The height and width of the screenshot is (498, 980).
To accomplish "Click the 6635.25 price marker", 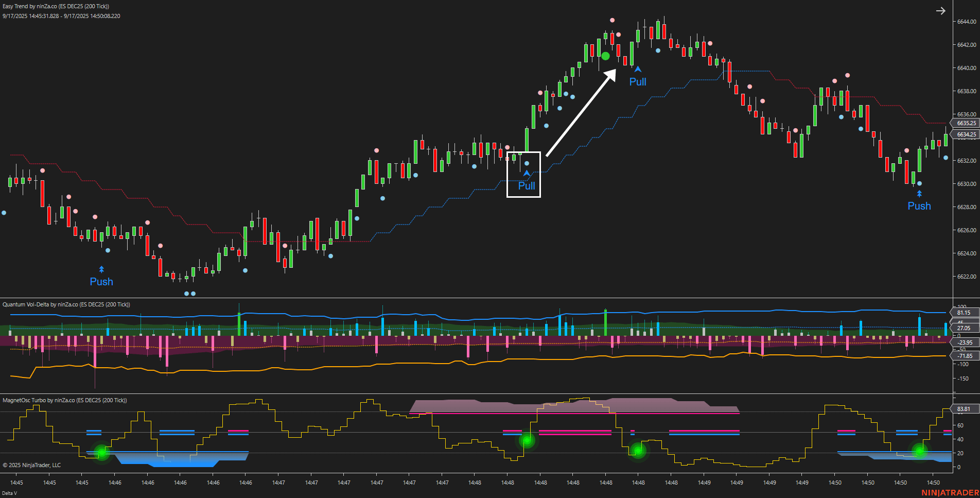I will click(x=965, y=123).
